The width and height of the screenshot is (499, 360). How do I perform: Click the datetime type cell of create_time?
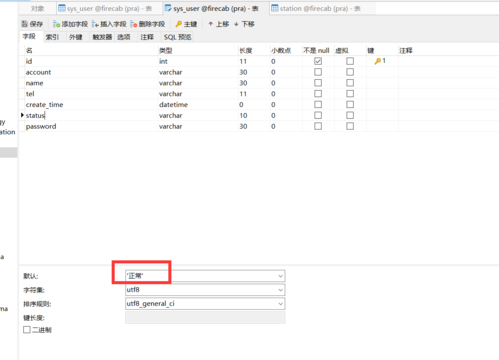[198, 105]
